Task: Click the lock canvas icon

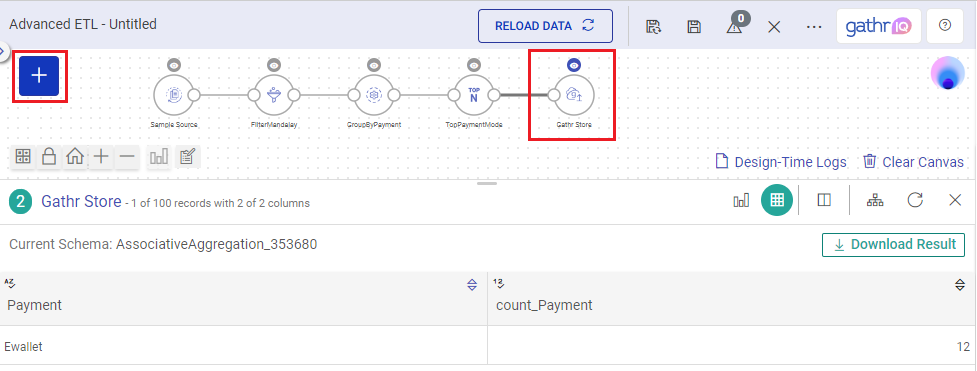Action: point(49,157)
